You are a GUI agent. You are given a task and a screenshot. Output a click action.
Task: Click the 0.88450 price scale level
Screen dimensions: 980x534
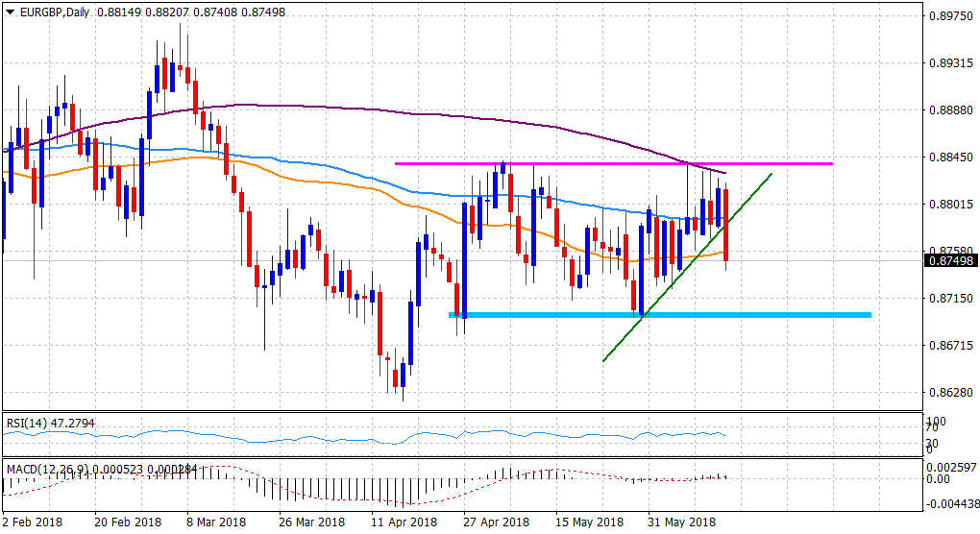click(949, 157)
